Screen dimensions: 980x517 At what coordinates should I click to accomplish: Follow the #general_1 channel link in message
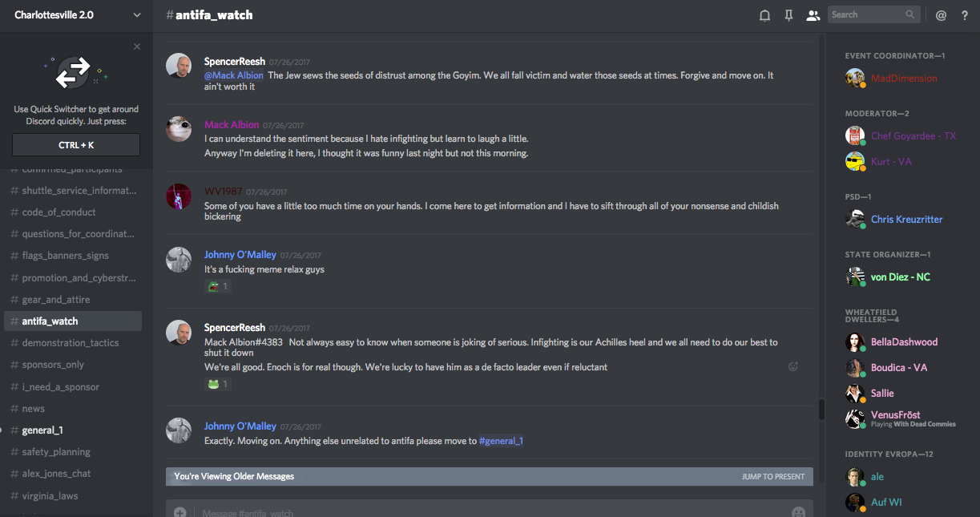pos(501,441)
